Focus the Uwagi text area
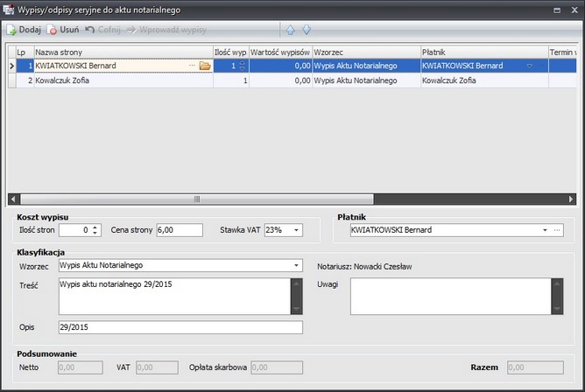The height and width of the screenshot is (392, 585). pyautogui.click(x=449, y=296)
